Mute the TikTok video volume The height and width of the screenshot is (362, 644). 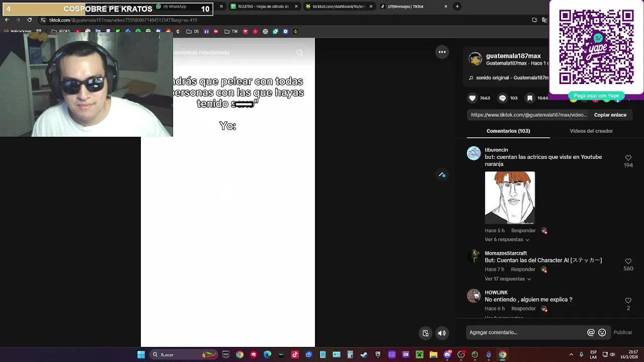[x=442, y=333]
